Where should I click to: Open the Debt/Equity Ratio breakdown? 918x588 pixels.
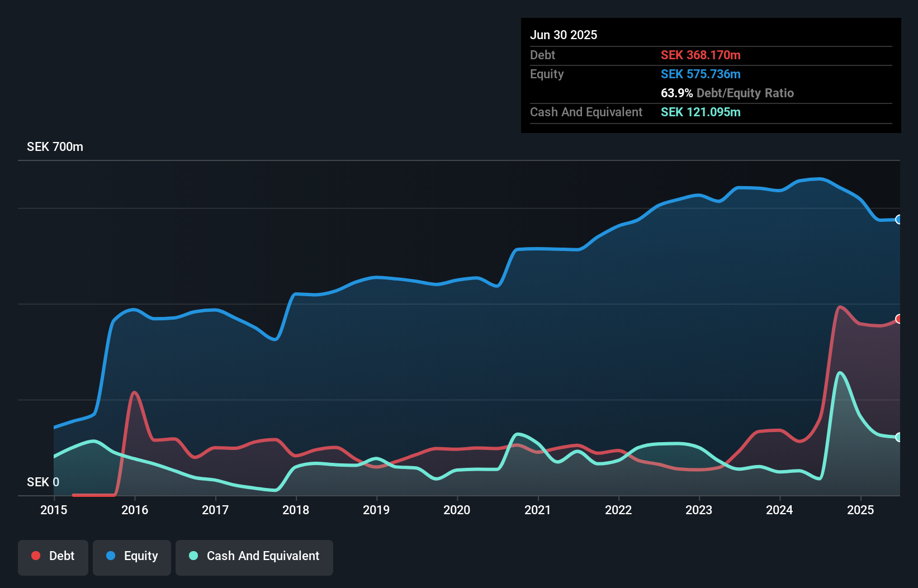click(727, 93)
